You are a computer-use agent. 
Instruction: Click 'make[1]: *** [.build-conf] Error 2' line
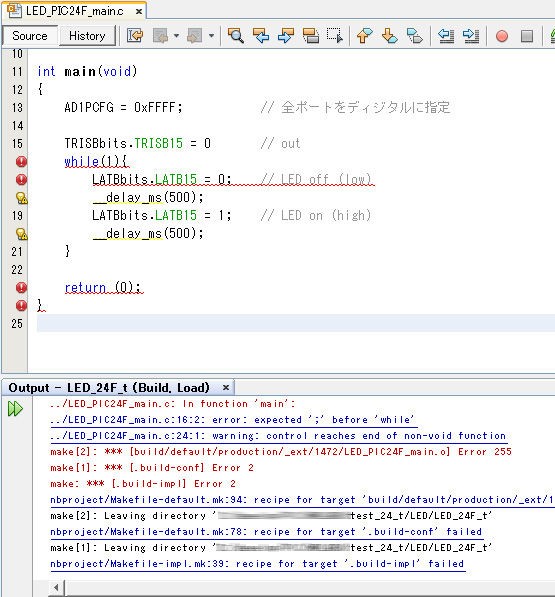[x=152, y=468]
